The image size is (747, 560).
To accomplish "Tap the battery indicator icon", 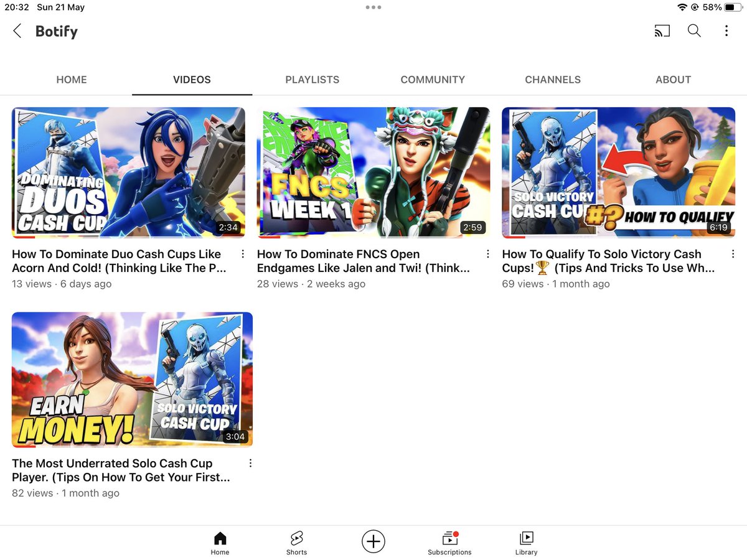I will 732,7.
